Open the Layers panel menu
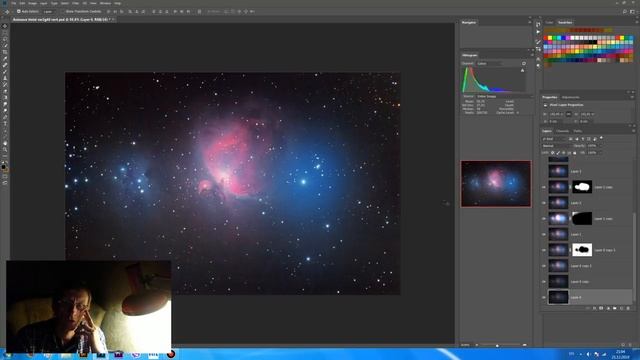The width and height of the screenshot is (640, 360). pos(633,131)
